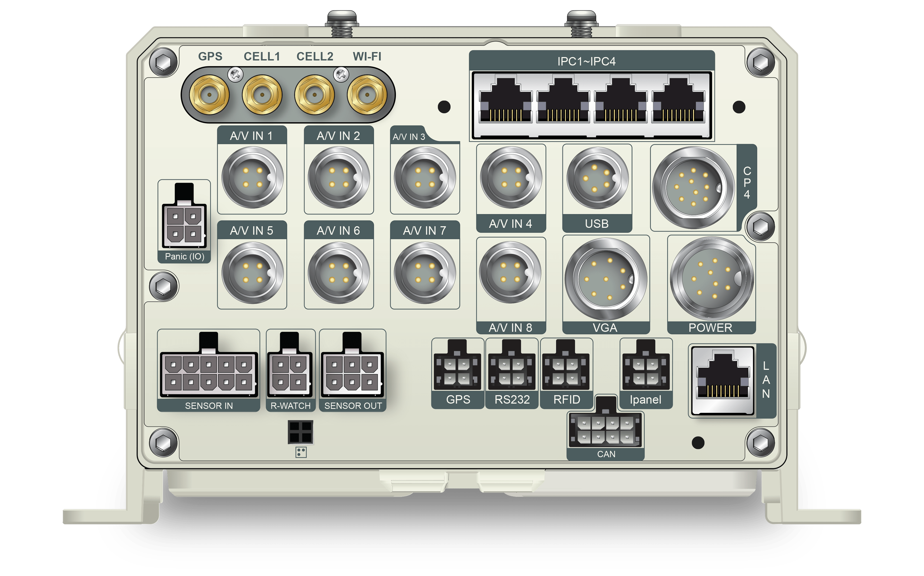The image size is (924, 576).
Task: Click the Panic (IO) label text
Action: 185,256
